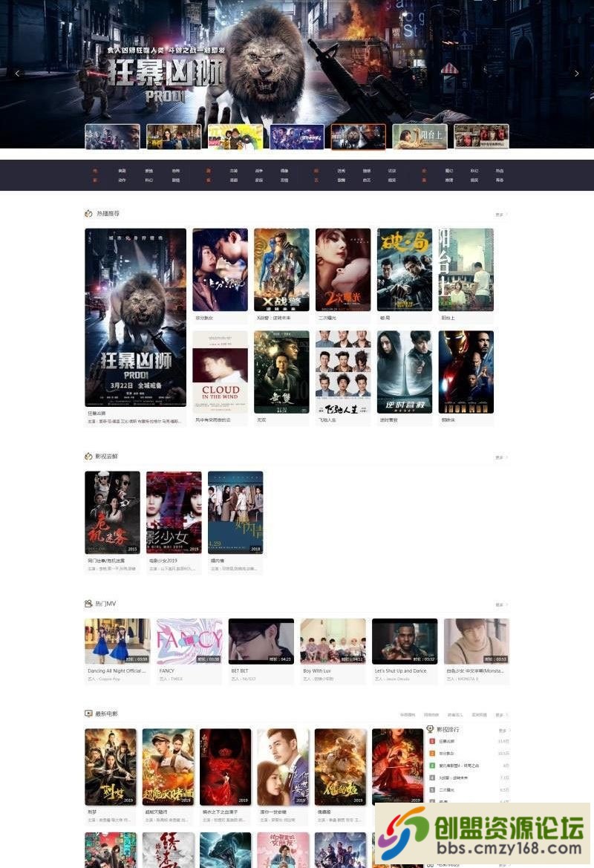Play the Boy With Luv music video
This screenshot has height=868, width=594.
click(333, 641)
